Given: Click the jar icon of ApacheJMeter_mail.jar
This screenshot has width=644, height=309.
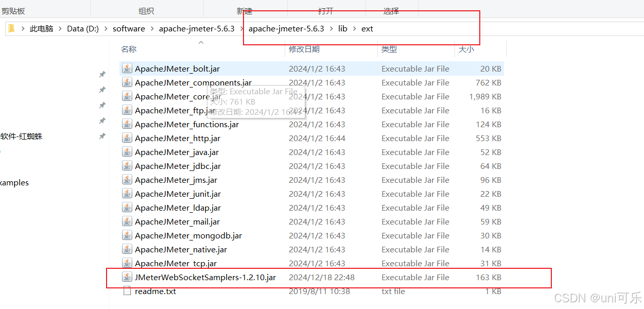Looking at the screenshot, I should click(127, 221).
